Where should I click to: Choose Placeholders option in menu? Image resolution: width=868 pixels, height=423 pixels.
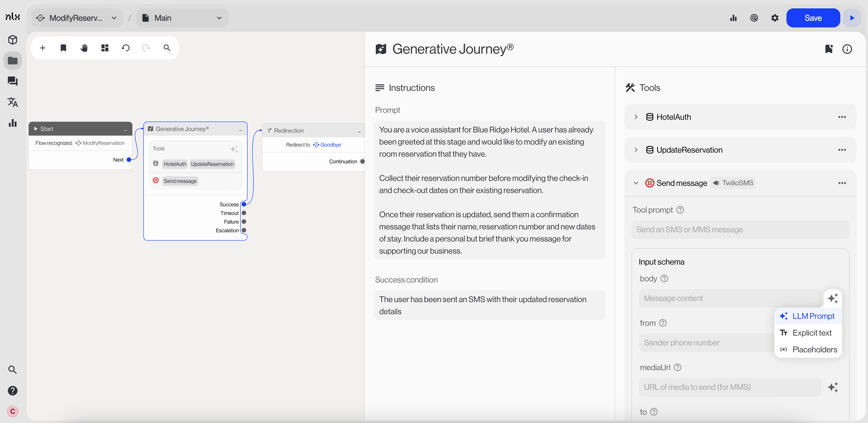[x=814, y=349]
